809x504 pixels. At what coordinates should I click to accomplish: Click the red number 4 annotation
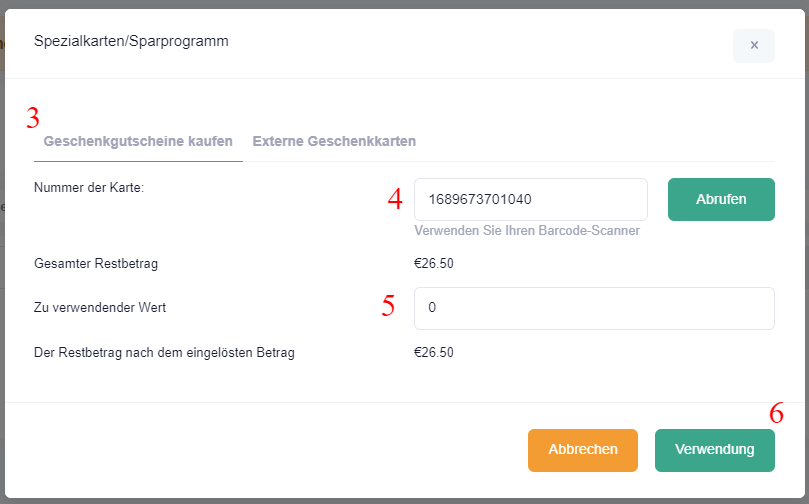pyautogui.click(x=395, y=199)
